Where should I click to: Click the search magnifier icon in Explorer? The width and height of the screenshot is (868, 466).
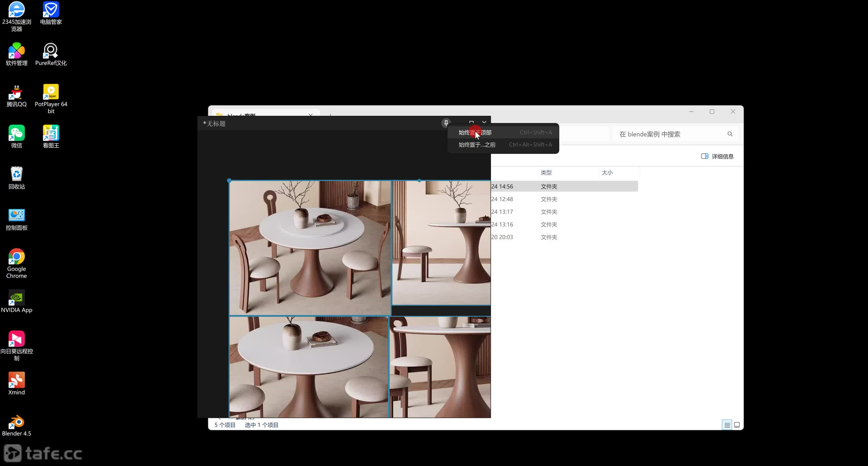(x=730, y=134)
